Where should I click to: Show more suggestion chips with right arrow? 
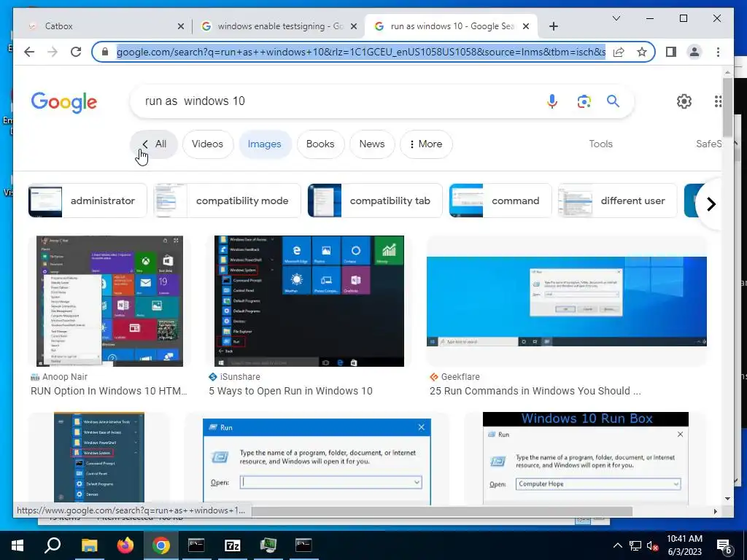coord(711,204)
